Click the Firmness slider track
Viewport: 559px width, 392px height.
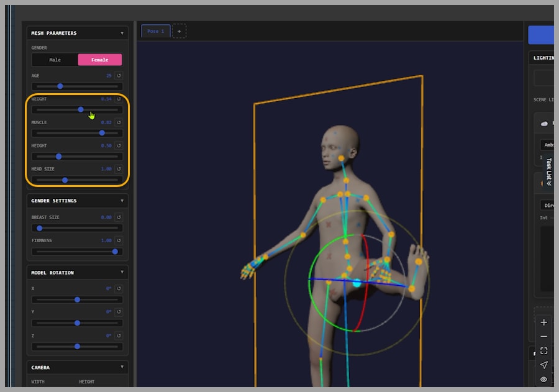pos(77,252)
